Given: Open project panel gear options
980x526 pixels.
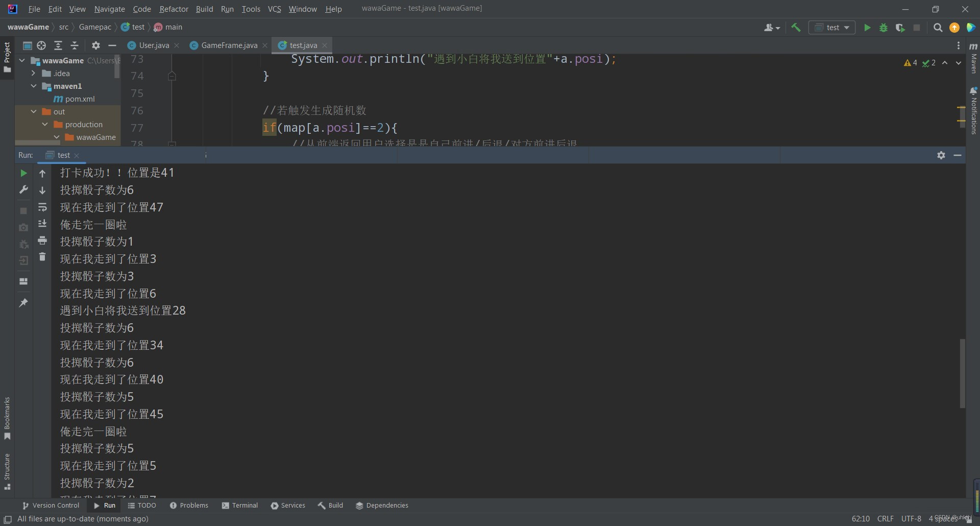Looking at the screenshot, I should click(96, 45).
